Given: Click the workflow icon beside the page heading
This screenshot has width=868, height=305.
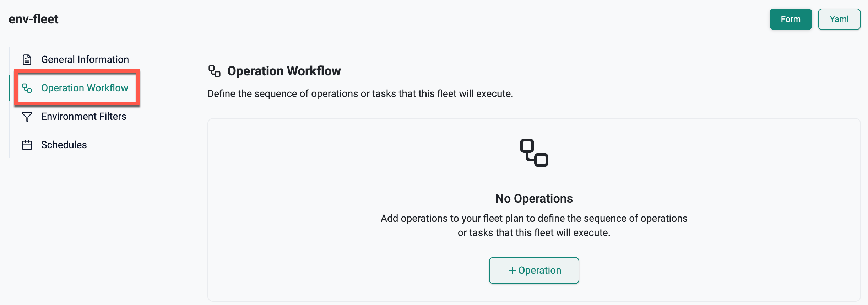Looking at the screenshot, I should (x=215, y=71).
